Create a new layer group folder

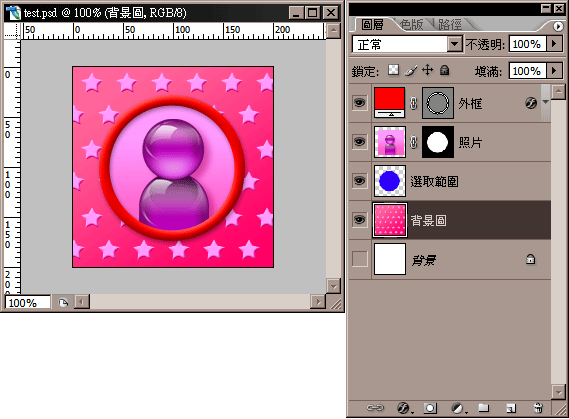[x=483, y=408]
